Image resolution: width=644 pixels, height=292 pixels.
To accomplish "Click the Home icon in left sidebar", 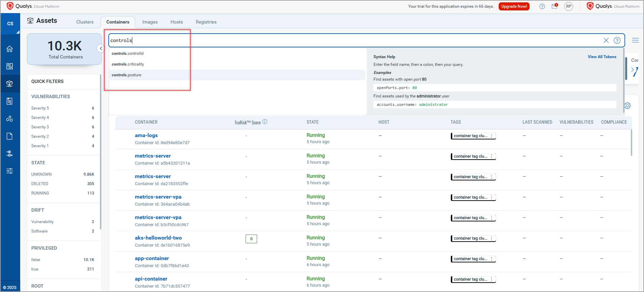I will 10,49.
